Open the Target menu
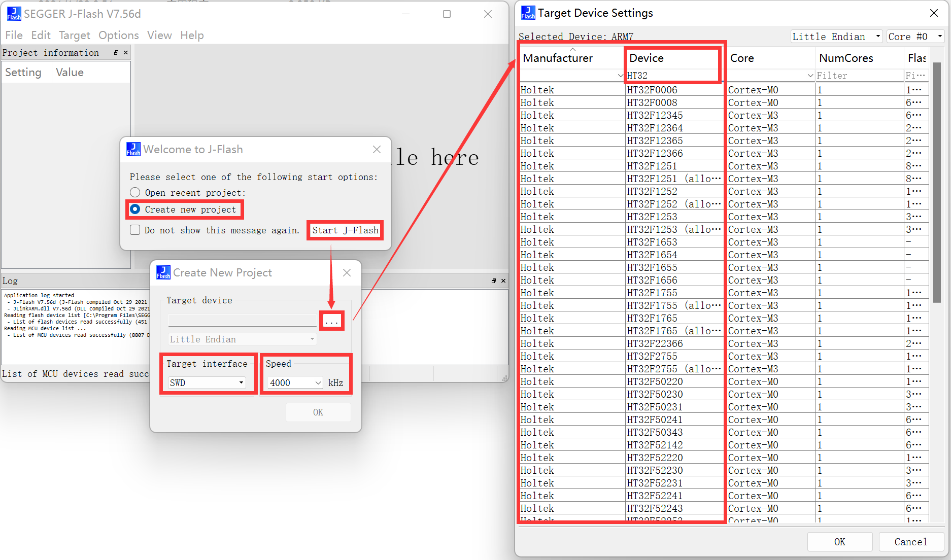 pos(74,35)
